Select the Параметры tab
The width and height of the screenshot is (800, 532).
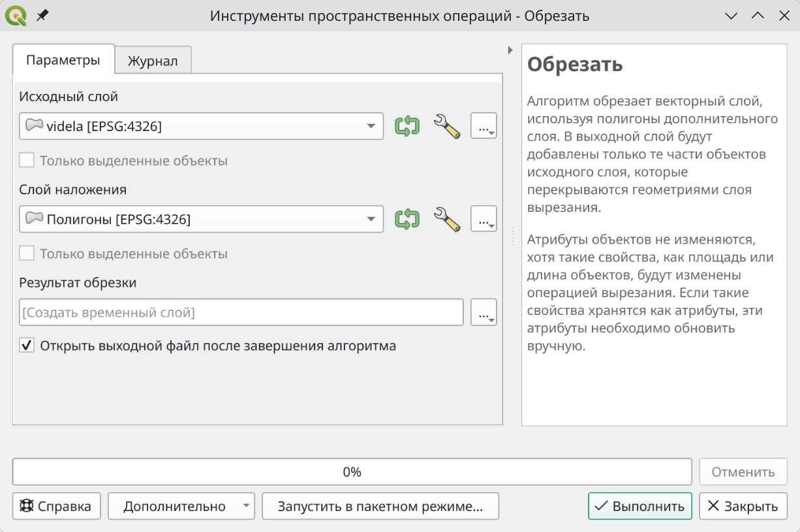pos(63,60)
